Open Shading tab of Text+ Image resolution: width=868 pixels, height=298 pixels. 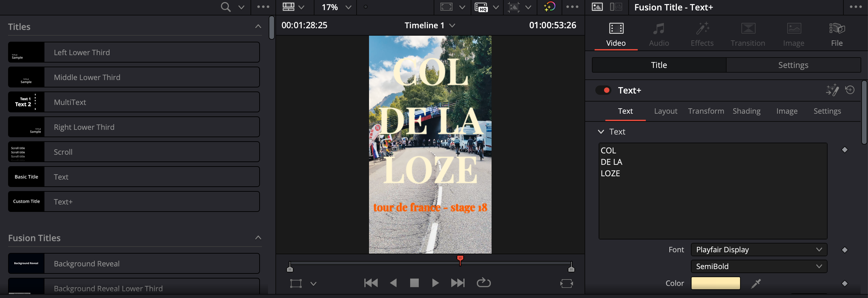(x=746, y=111)
